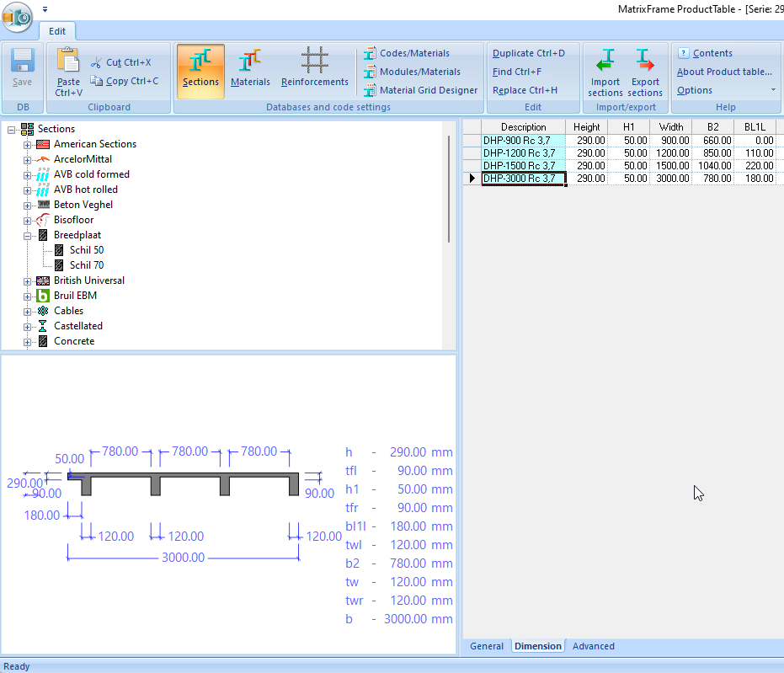Click Duplicate Ctrl+D
Screen dimensions: 784x673
pyautogui.click(x=529, y=53)
